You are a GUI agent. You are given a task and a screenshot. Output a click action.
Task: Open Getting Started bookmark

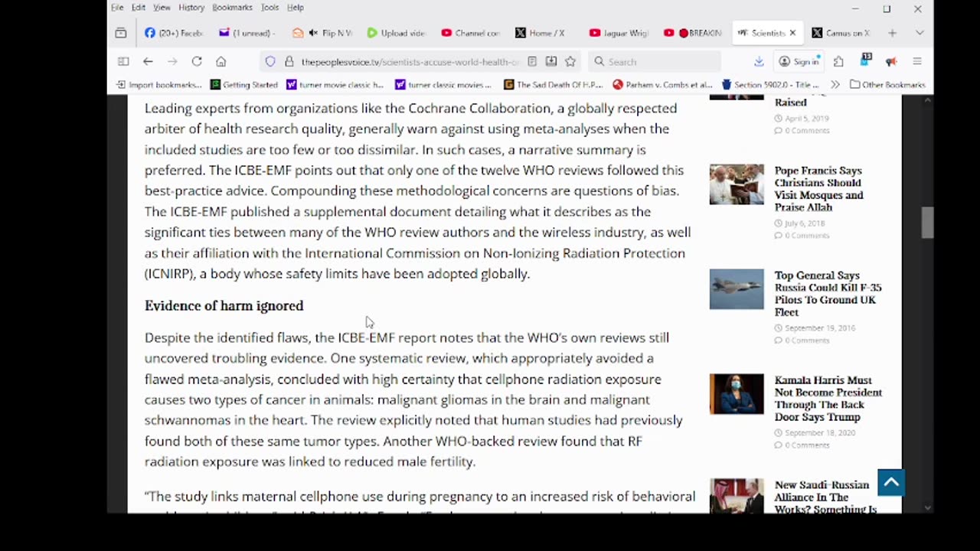click(x=244, y=85)
